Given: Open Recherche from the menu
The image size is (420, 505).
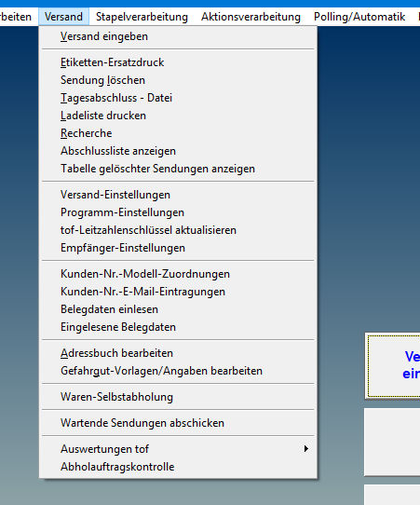Looking at the screenshot, I should pyautogui.click(x=178, y=133).
